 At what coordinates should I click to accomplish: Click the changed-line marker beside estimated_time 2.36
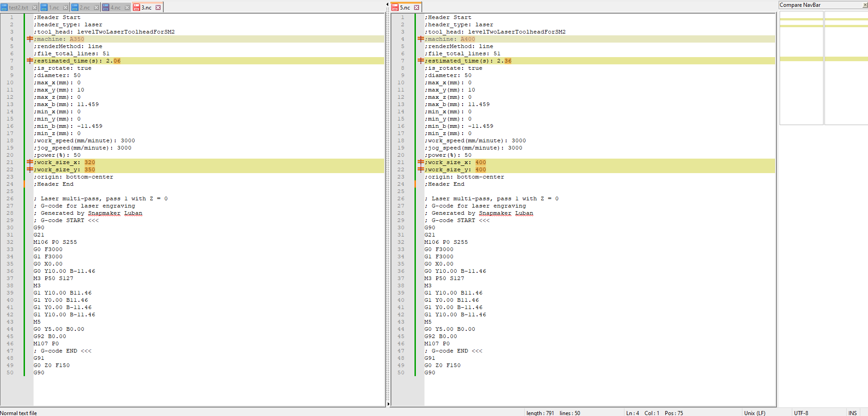point(420,61)
